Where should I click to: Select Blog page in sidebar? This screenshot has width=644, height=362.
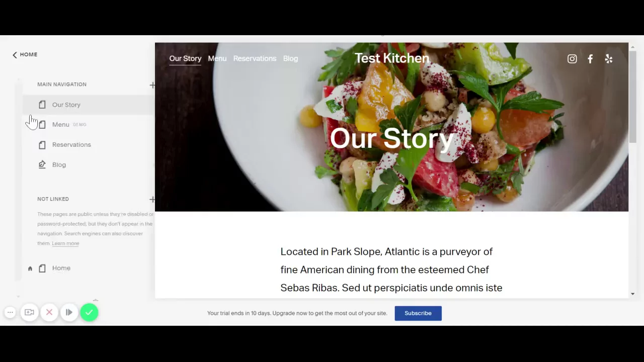click(x=59, y=165)
